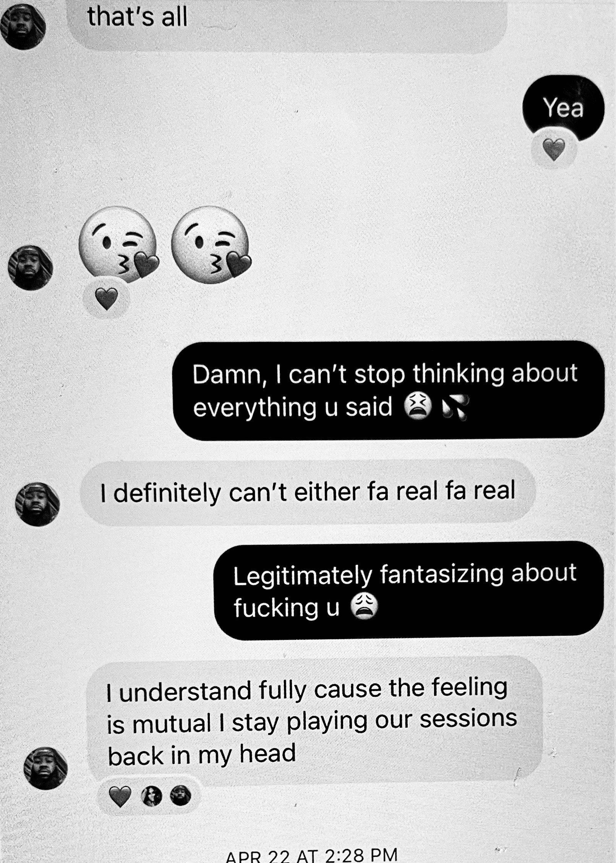The width and height of the screenshot is (616, 863).
Task: Tap the "I understand fully" message bubble
Action: pyautogui.click(x=315, y=720)
